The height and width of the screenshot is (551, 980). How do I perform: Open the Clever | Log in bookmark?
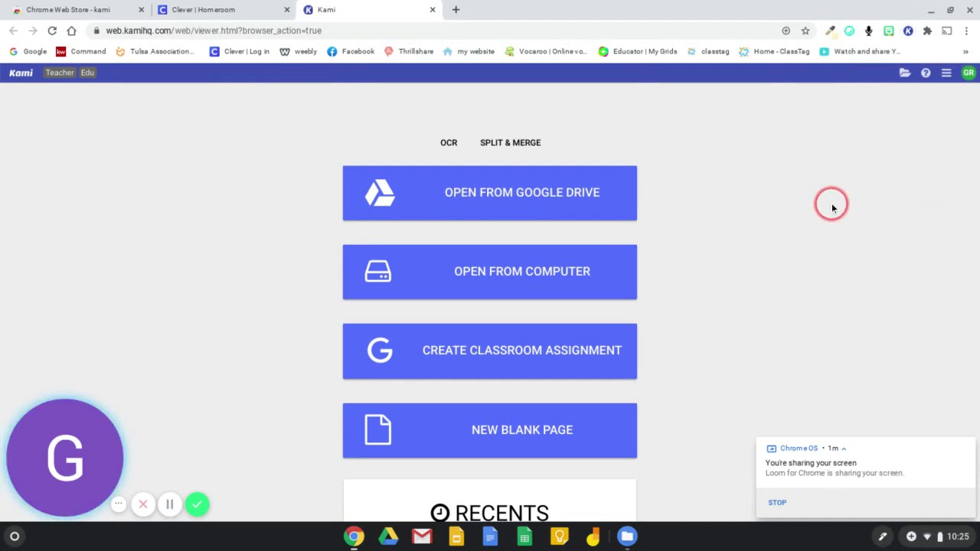(x=240, y=51)
